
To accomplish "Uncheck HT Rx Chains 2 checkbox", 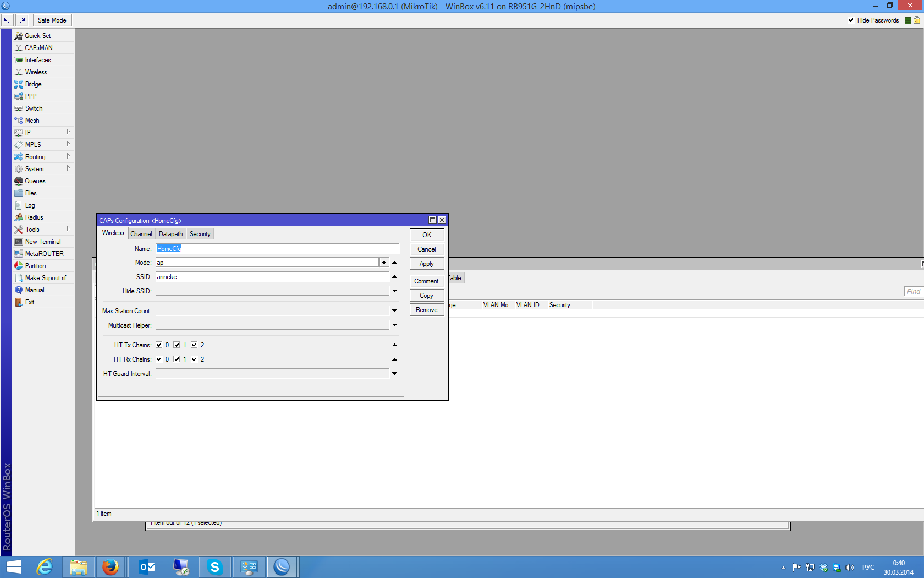I will [194, 359].
